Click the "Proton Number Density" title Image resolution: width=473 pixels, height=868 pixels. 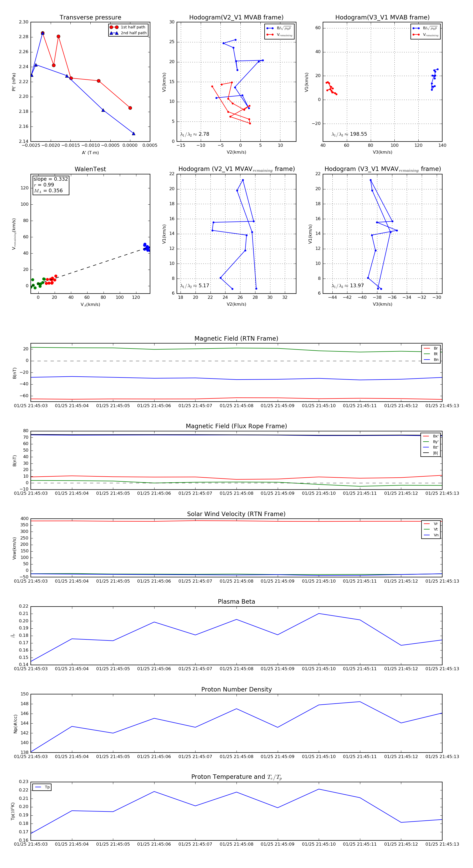236,689
